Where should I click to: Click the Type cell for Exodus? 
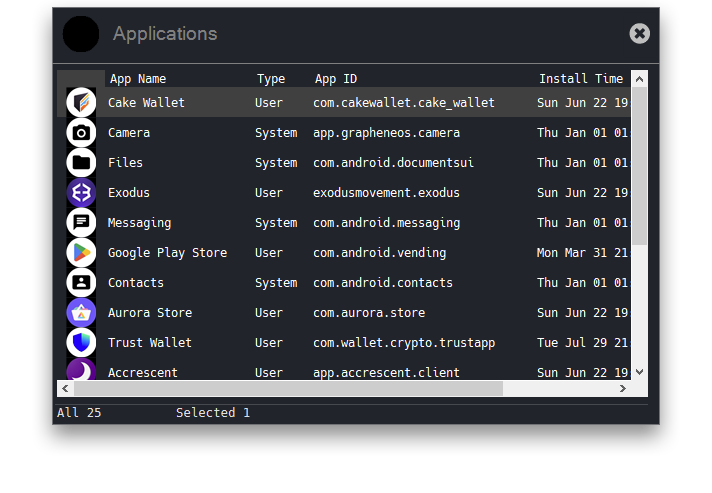click(x=269, y=192)
